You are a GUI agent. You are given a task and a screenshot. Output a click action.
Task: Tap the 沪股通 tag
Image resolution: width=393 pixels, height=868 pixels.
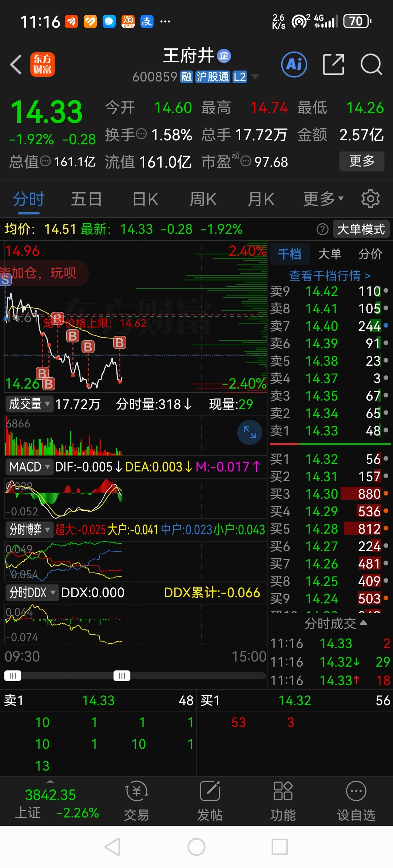[x=213, y=77]
